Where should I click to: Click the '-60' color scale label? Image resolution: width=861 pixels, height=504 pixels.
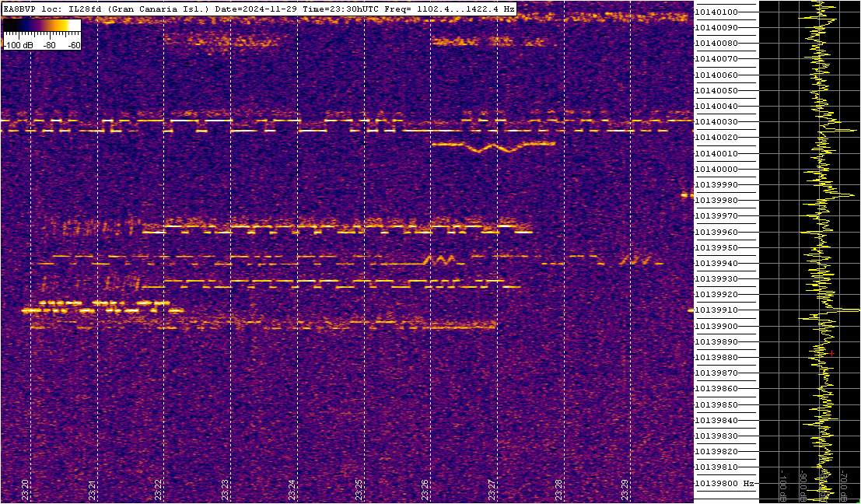(72, 45)
